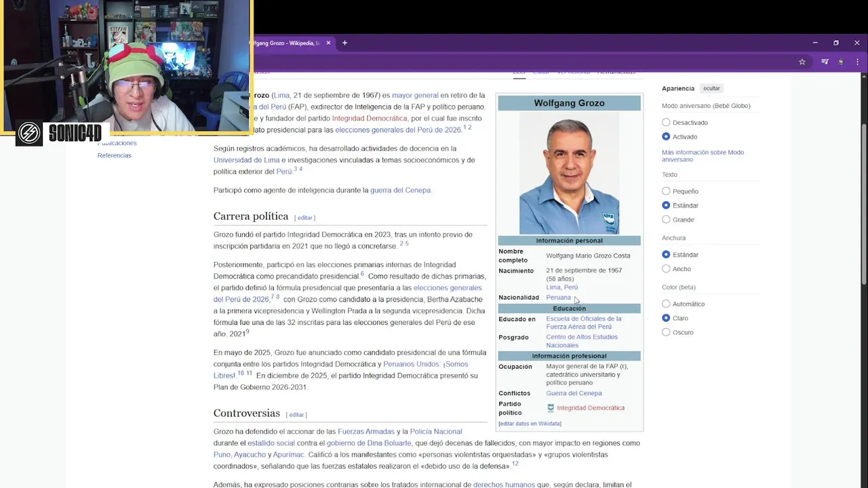The width and height of the screenshot is (868, 488).
Task: Click the Wolfgang Grozo portrait photo
Action: click(569, 174)
